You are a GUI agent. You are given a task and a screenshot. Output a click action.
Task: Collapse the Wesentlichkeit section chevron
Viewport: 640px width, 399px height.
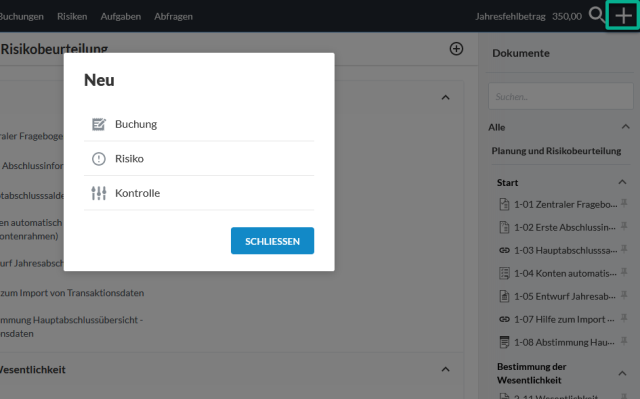(445, 370)
